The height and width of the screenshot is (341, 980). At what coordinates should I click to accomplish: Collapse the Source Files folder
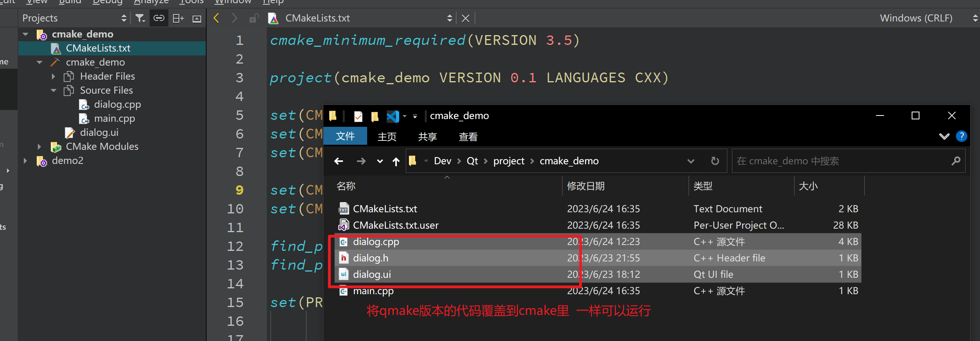(54, 91)
